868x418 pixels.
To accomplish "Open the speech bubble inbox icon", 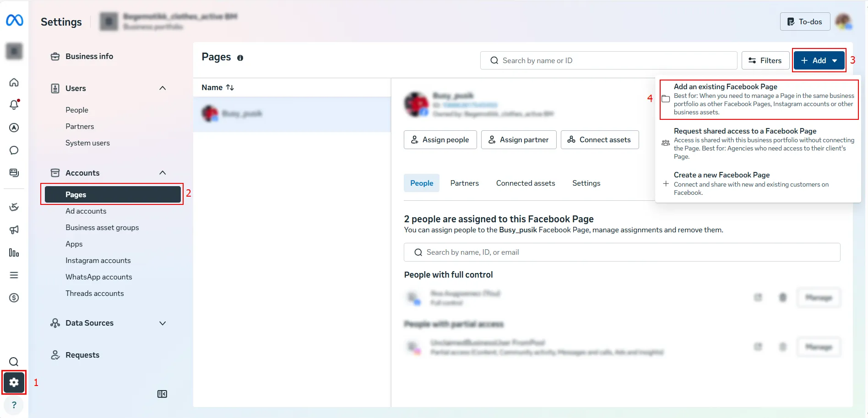I will (x=14, y=150).
